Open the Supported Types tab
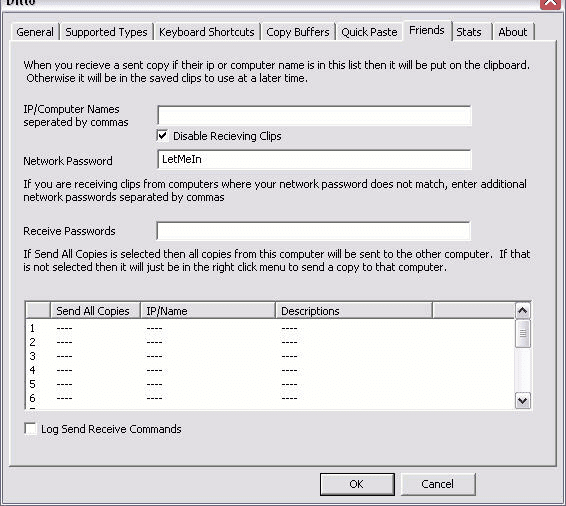The image size is (566, 506). click(x=106, y=32)
